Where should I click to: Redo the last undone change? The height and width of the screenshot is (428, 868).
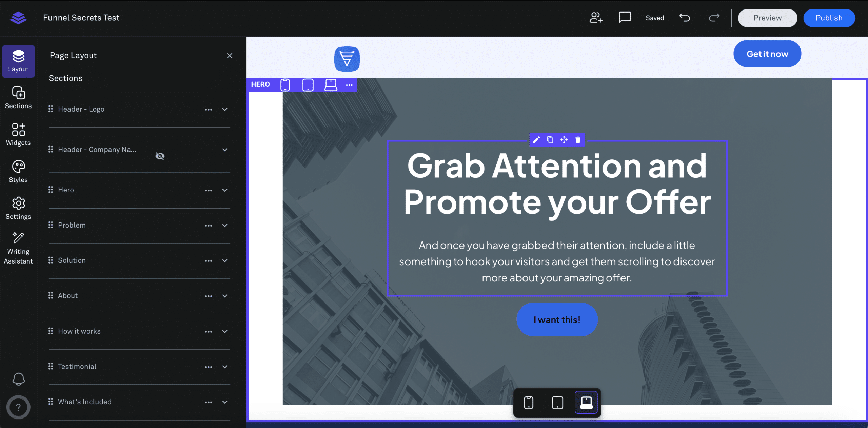[x=714, y=18]
